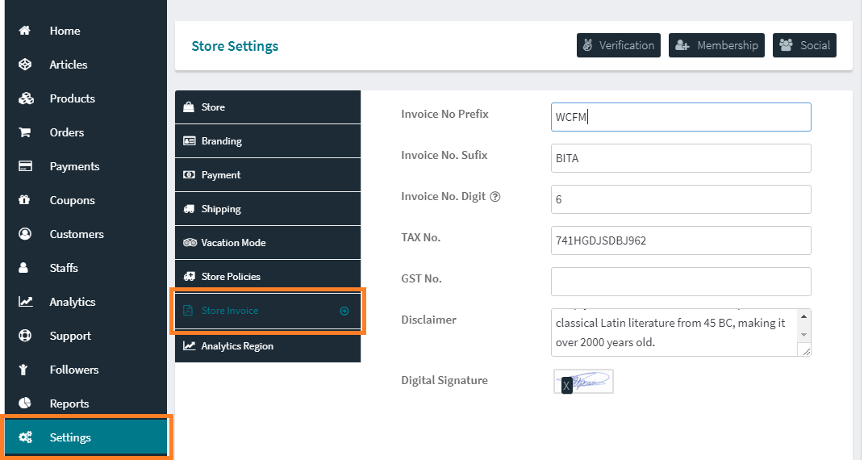Click the Verification button
The height and width of the screenshot is (460, 868).
[x=618, y=45]
